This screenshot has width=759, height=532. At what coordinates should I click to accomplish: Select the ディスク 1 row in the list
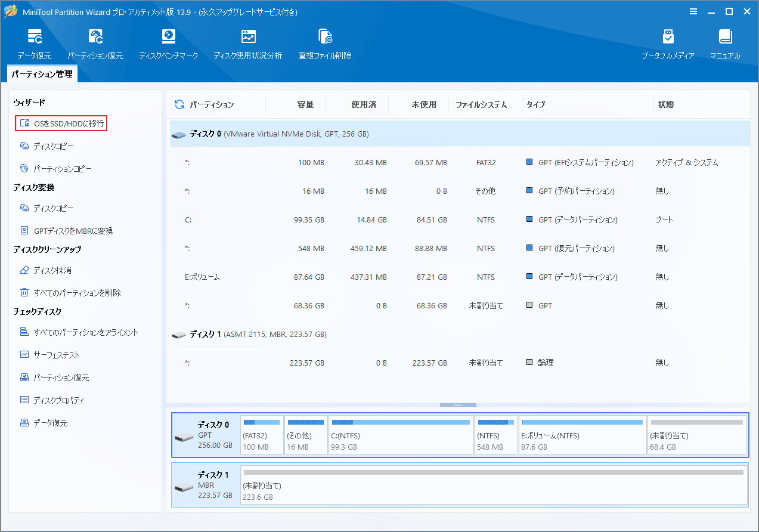click(460, 335)
